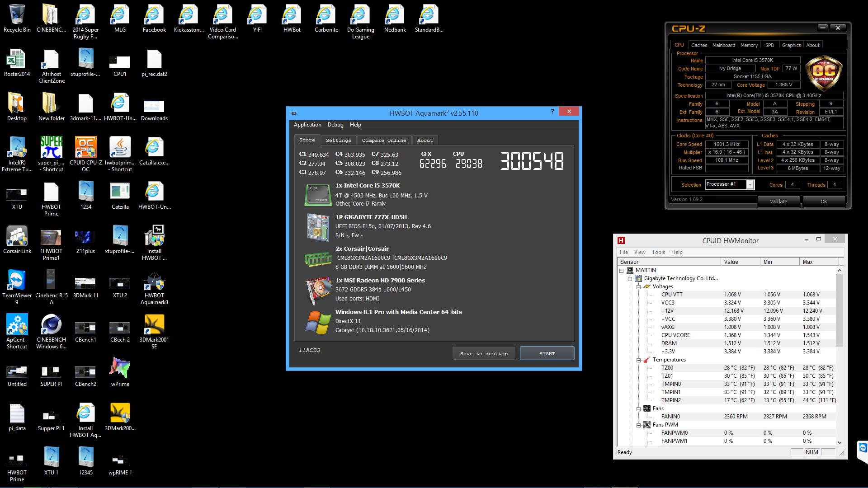Image resolution: width=868 pixels, height=488 pixels.
Task: Open the New folder desktop icon
Action: pyautogui.click(x=51, y=108)
